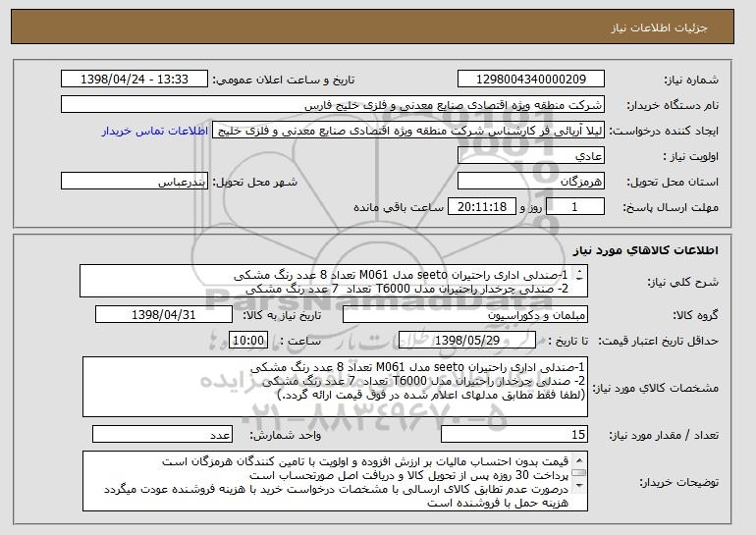Click the توضیحات خریدار label

point(678,482)
